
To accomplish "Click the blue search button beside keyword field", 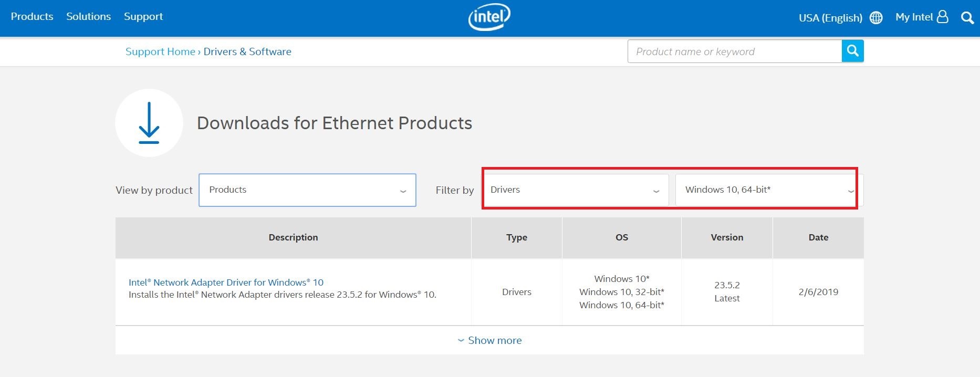I will point(852,51).
